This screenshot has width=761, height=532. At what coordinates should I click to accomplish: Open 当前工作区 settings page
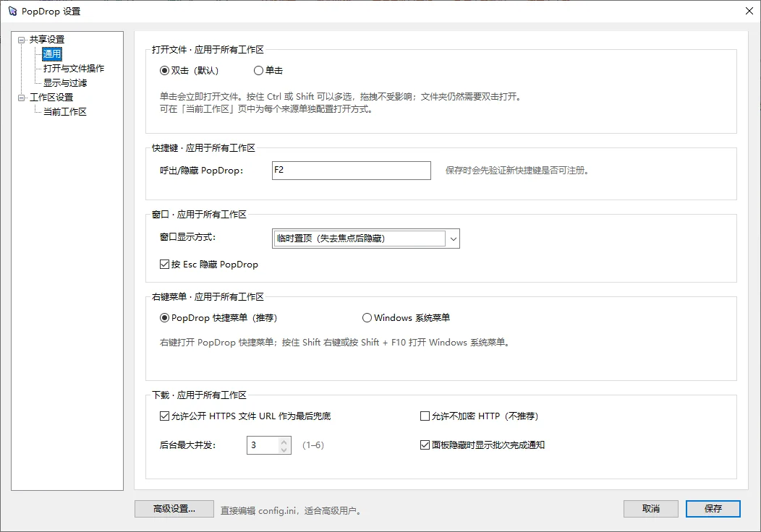(x=65, y=111)
